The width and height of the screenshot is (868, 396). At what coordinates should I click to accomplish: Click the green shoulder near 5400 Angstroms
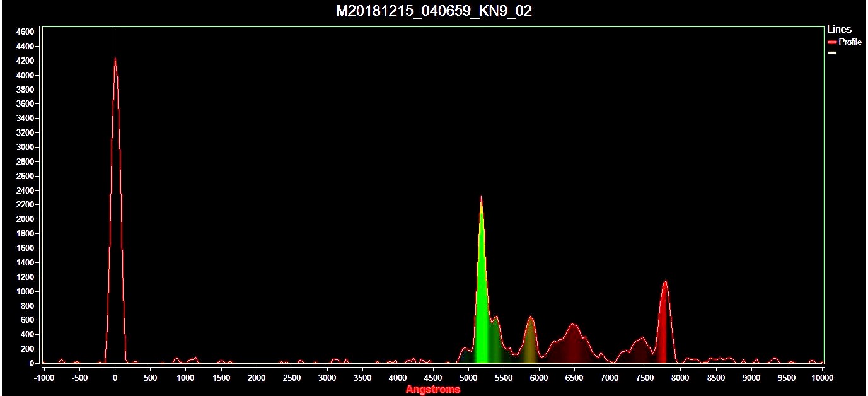496,341
